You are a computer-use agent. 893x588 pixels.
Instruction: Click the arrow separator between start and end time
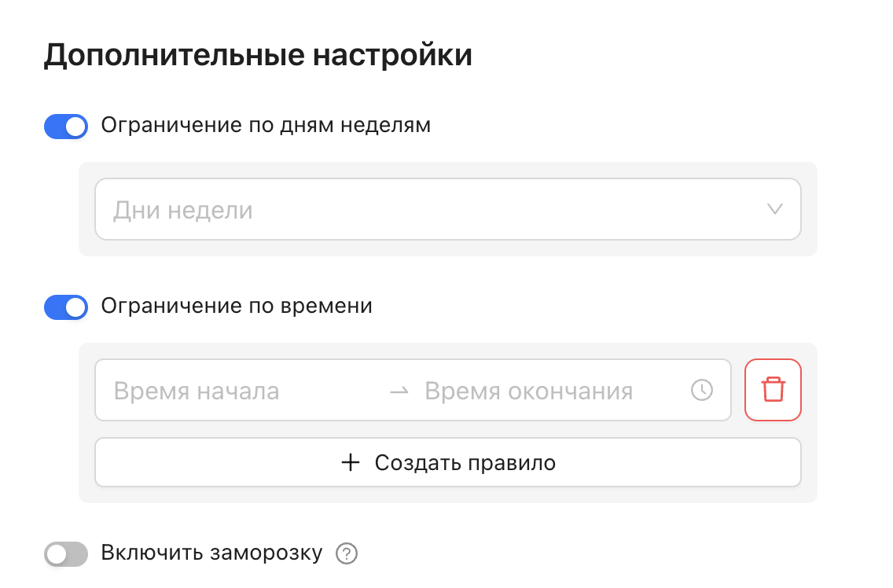point(399,391)
